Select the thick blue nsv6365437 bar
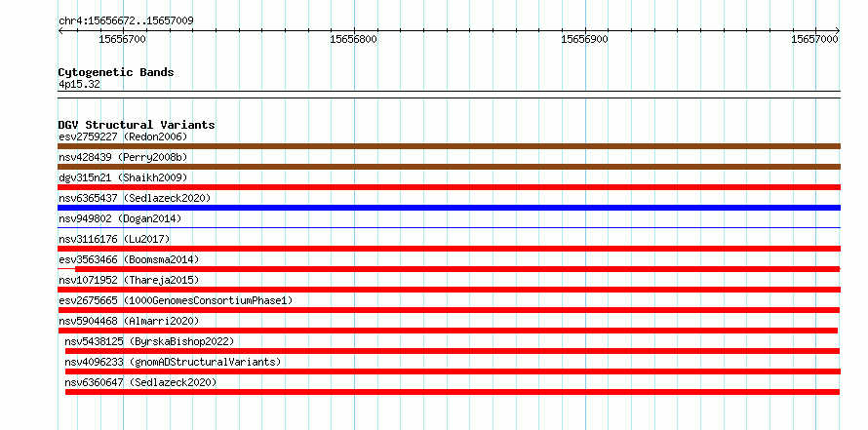Screen dimensions: 868x430 point(449,208)
